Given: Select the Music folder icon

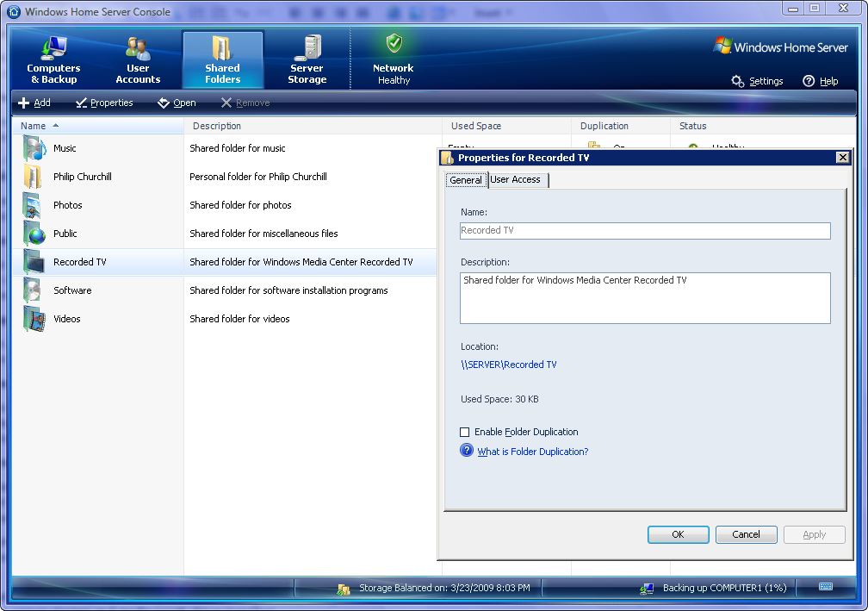Looking at the screenshot, I should coord(34,148).
